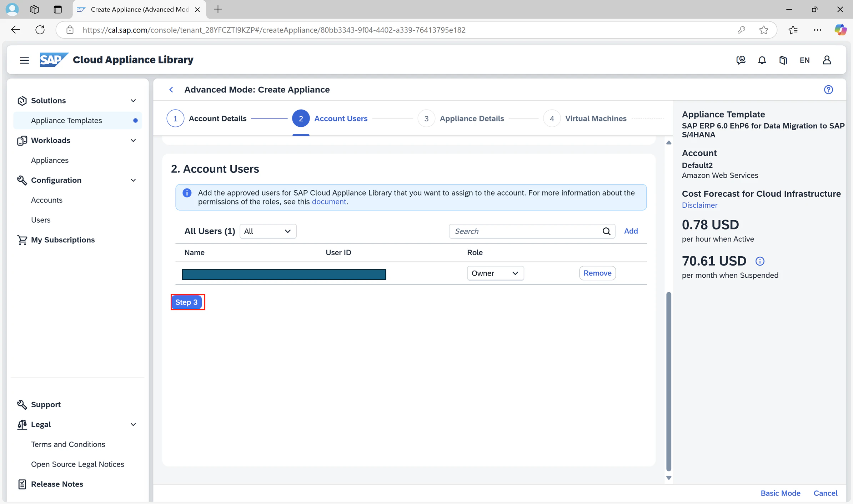Close the Create Appliance browser tab
This screenshot has width=853, height=504.
197,10
